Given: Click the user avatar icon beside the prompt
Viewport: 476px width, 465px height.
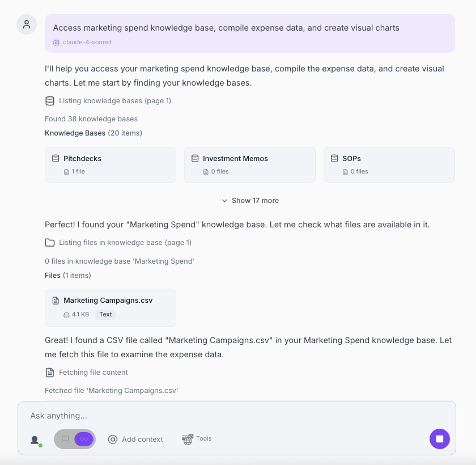Looking at the screenshot, I should click(27, 24).
